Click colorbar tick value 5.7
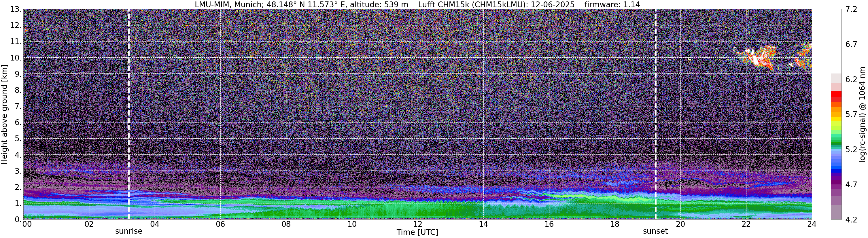Image resolution: width=868 pixels, height=238 pixels. click(x=851, y=114)
